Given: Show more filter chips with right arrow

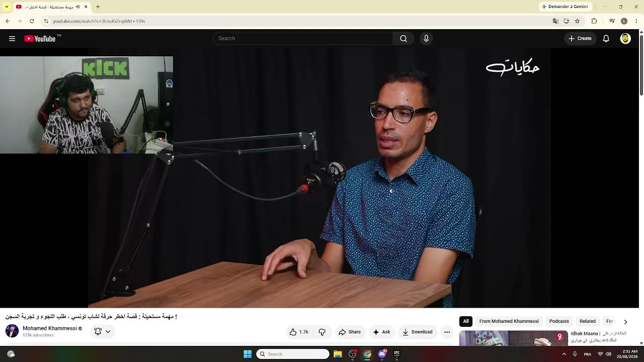Looking at the screenshot, I should [x=625, y=322].
